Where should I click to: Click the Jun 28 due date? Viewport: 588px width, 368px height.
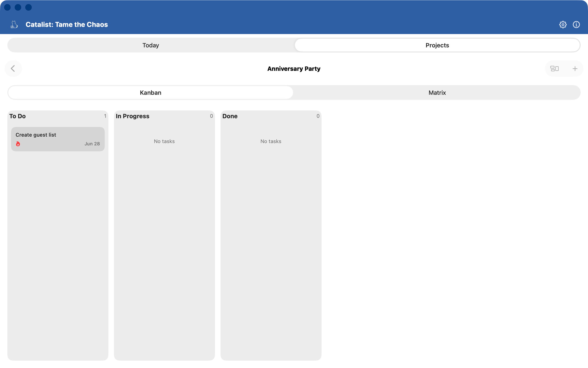pos(92,144)
